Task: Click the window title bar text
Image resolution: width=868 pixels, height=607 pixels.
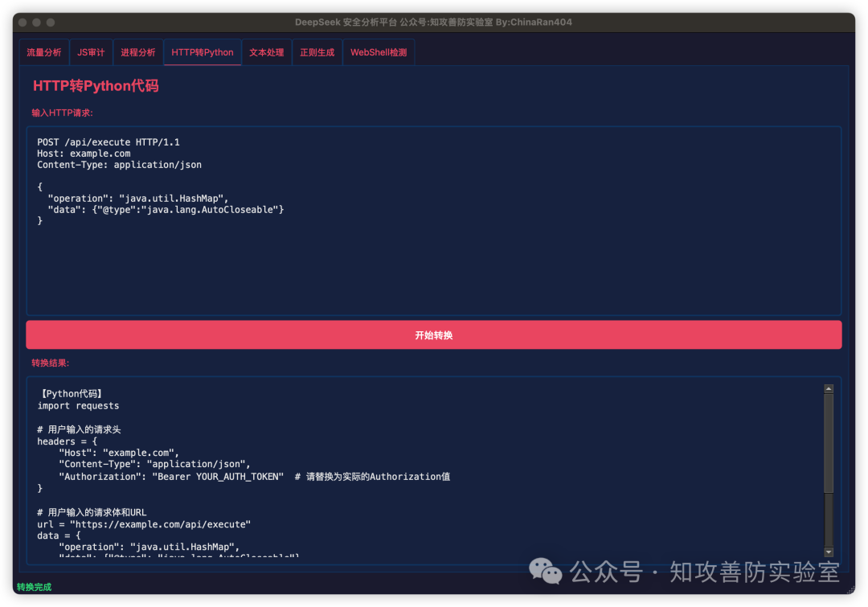Action: (433, 23)
